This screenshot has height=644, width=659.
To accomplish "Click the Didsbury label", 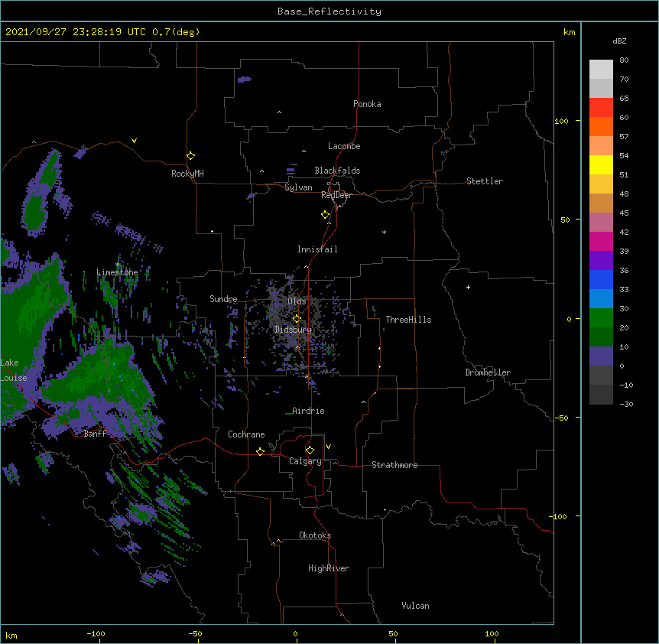I will 294,330.
